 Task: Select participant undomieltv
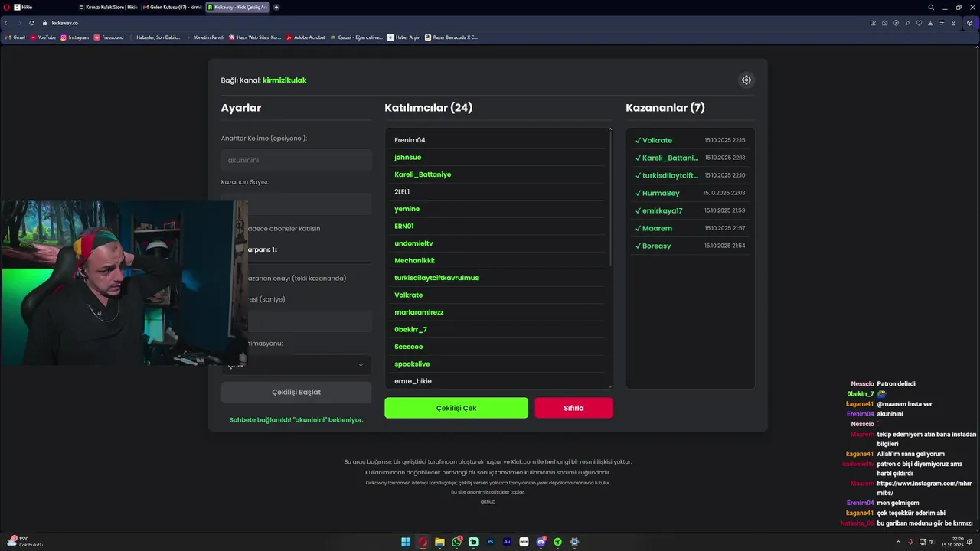pyautogui.click(x=413, y=243)
